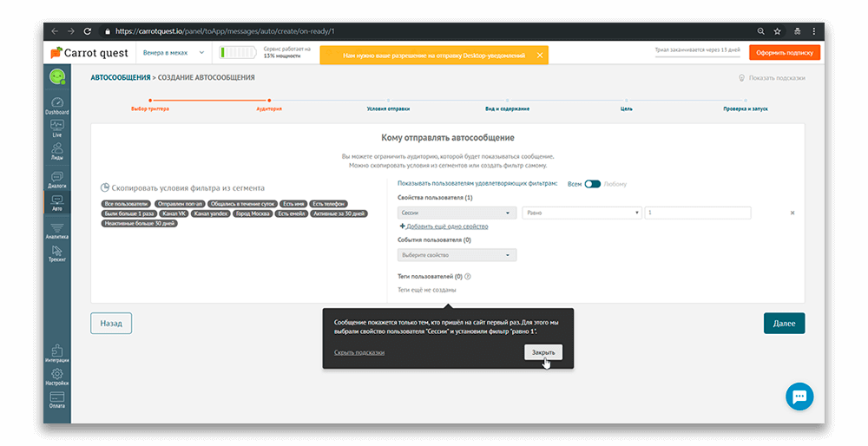Go to the Вид и содержание step
Image resolution: width=868 pixels, height=446 pixels.
[x=507, y=106]
